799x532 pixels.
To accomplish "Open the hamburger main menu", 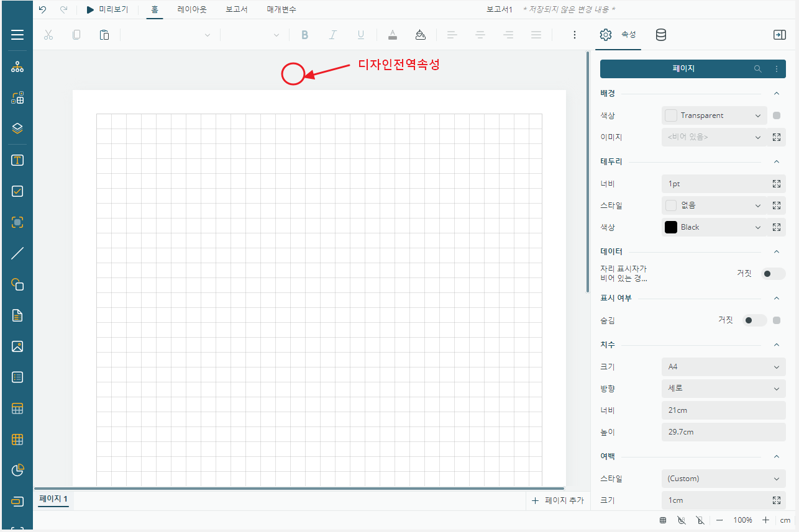I will click(17, 35).
